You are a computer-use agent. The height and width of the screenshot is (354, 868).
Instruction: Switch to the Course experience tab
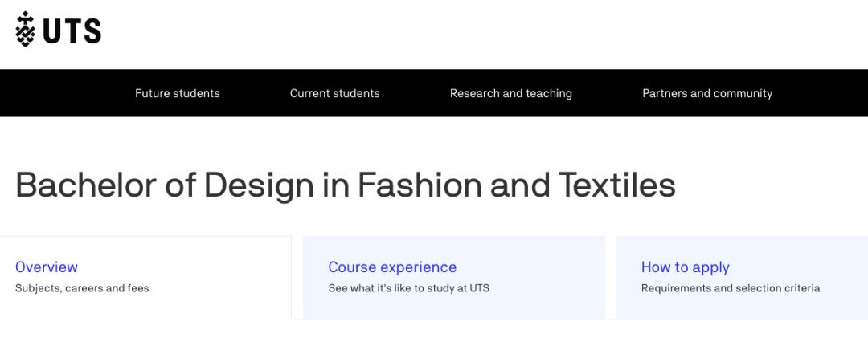392,267
